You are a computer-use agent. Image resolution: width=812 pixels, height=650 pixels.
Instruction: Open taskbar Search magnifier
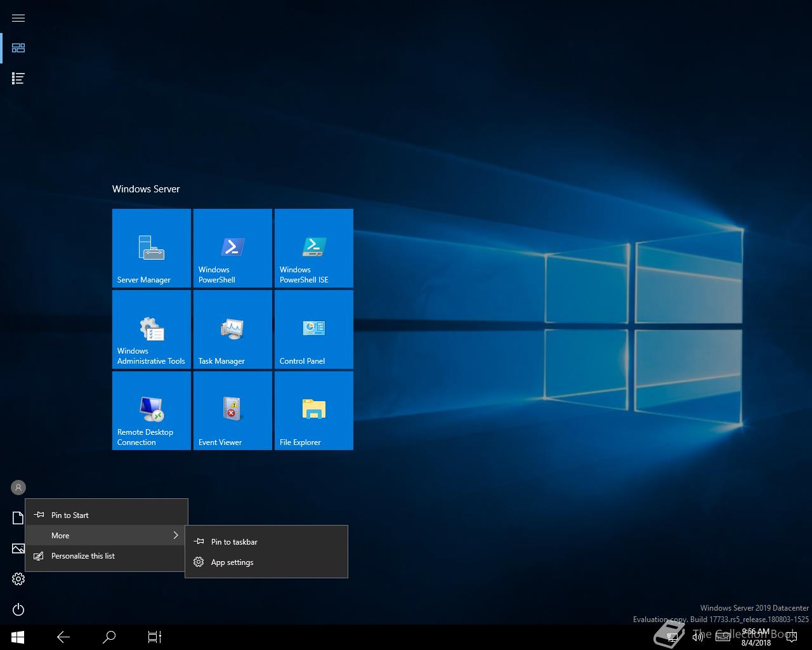click(109, 637)
